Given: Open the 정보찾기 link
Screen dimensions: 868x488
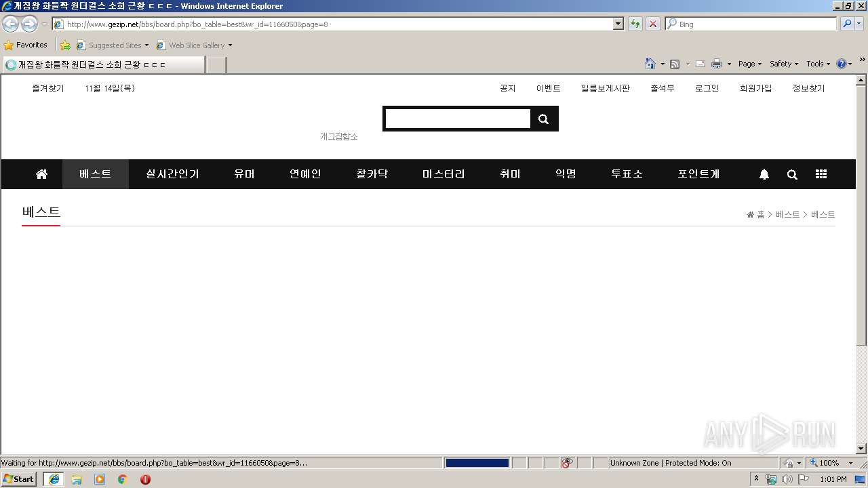Looking at the screenshot, I should [808, 88].
